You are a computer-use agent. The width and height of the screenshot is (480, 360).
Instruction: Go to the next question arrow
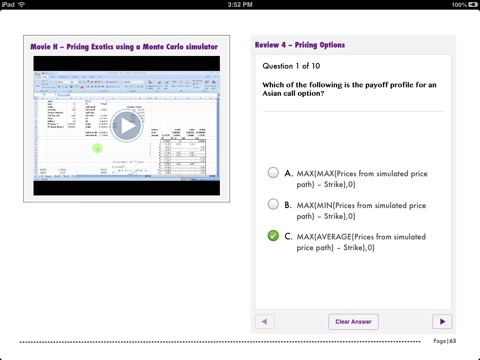pos(442,322)
